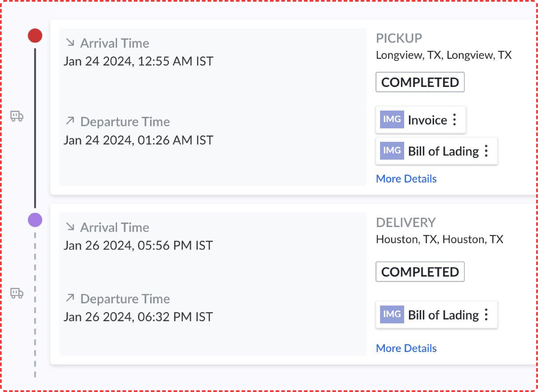Open three-dot menu for delivery Bill of Lading

(x=486, y=315)
